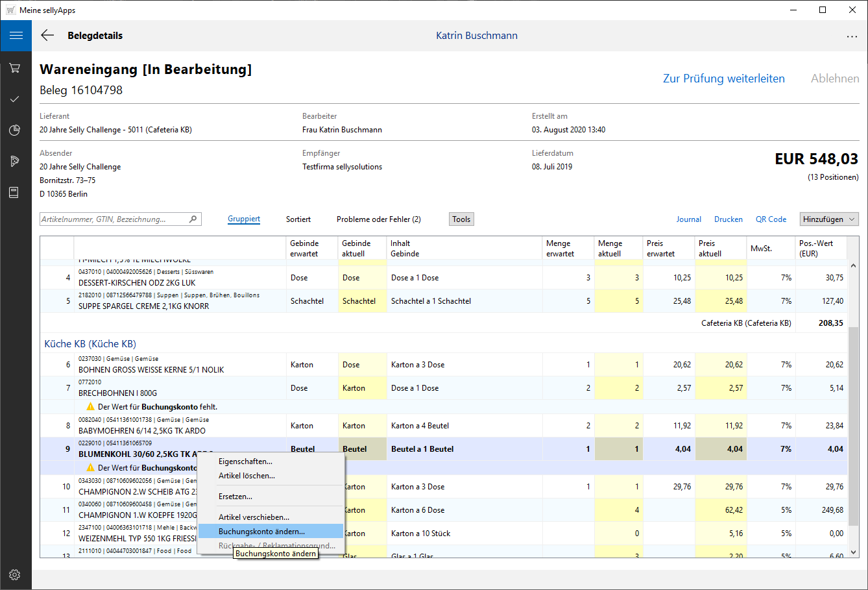Click Zur Prüfung weiterleiten link
Screen dimensions: 868x590
pos(723,79)
